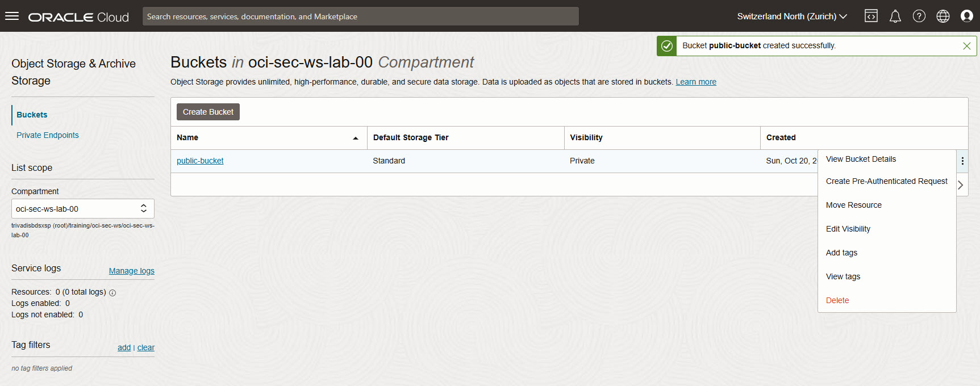This screenshot has height=386, width=980.
Task: Open Cloud Shell developer tools icon
Action: [x=871, y=16]
